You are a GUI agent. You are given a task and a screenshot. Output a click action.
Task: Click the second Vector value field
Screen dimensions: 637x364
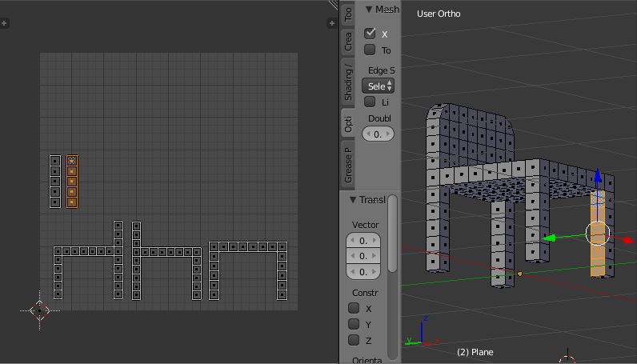click(363, 256)
